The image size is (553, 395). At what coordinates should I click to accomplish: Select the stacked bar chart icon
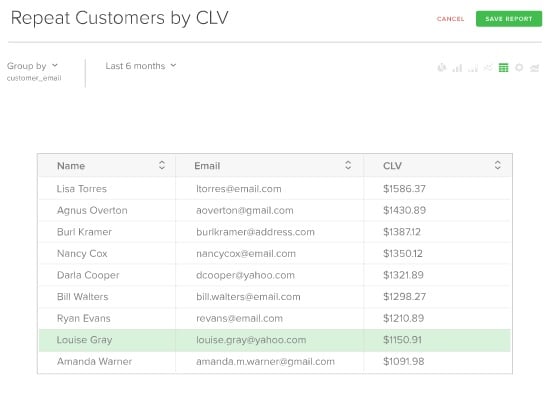473,67
